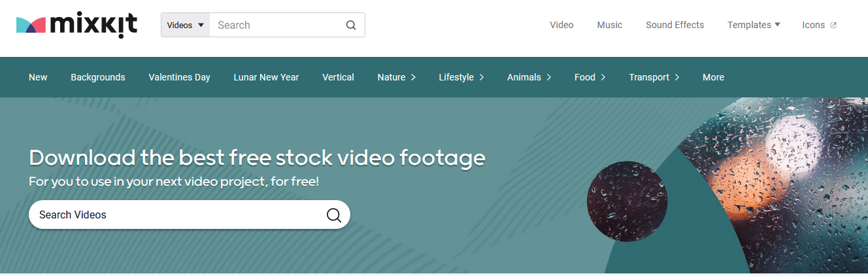Open the Videos search type dropdown
The height and width of the screenshot is (276, 868).
pos(186,26)
